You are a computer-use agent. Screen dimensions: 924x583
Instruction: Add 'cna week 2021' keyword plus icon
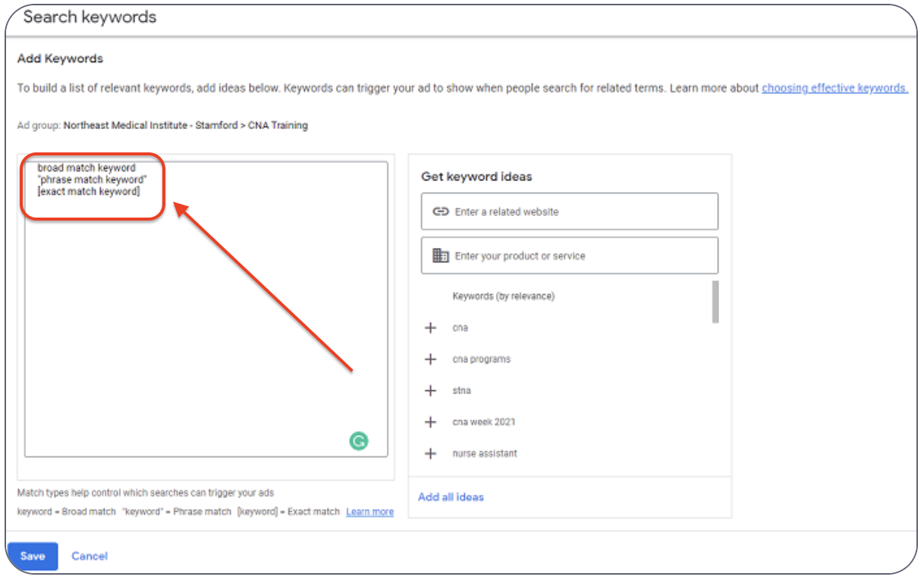pos(430,422)
